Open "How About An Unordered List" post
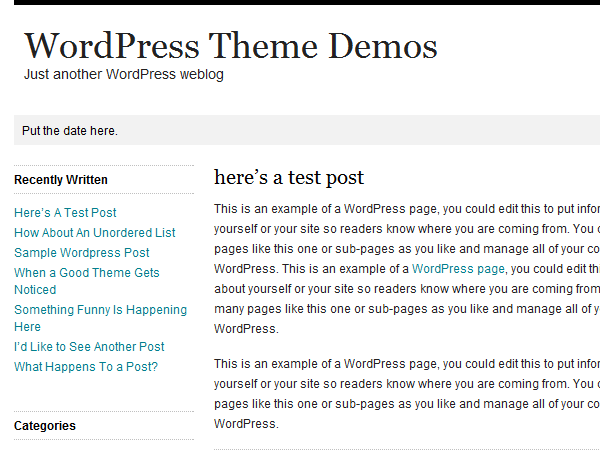 95,232
